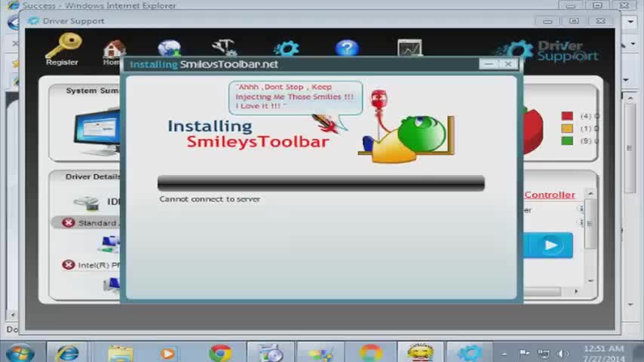Click the installation progress bar

pos(320,183)
